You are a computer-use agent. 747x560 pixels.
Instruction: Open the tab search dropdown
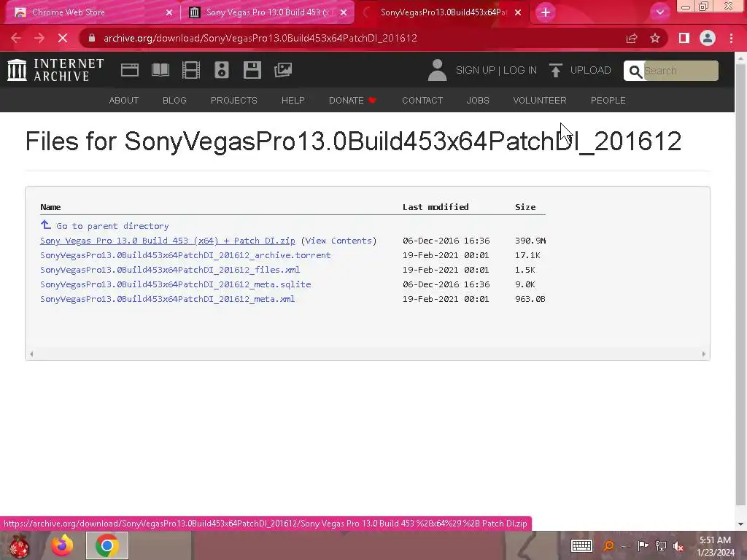point(659,12)
